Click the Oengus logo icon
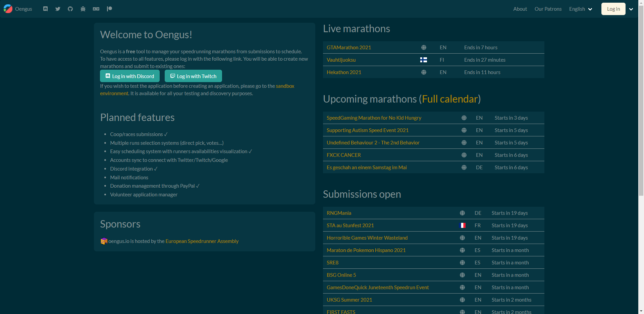The width and height of the screenshot is (644, 314). coord(8,9)
